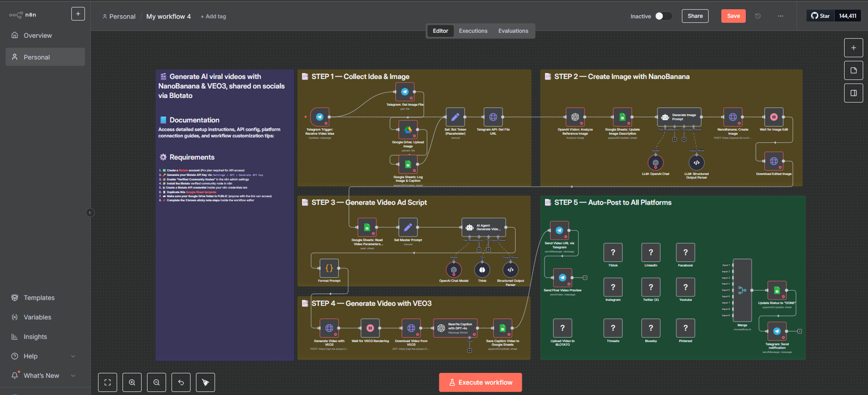Toggle the workflow Inactive switch
Viewport: 868px width, 395px height.
663,16
